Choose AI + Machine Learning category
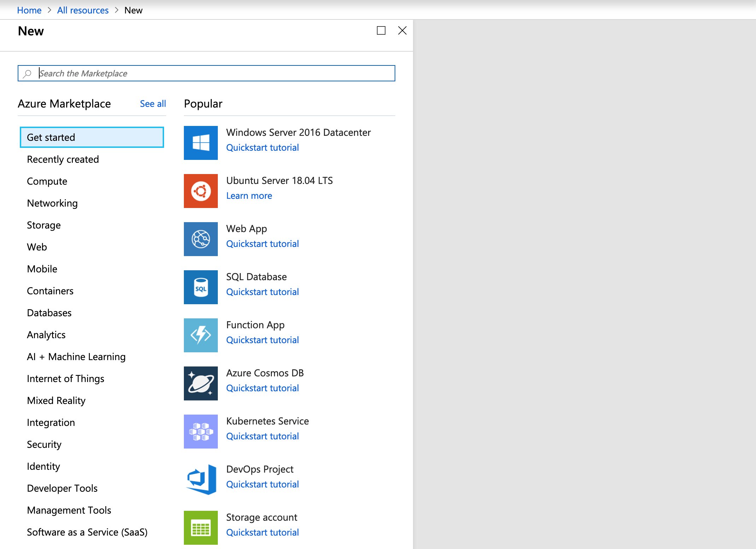The width and height of the screenshot is (756, 549). click(76, 357)
